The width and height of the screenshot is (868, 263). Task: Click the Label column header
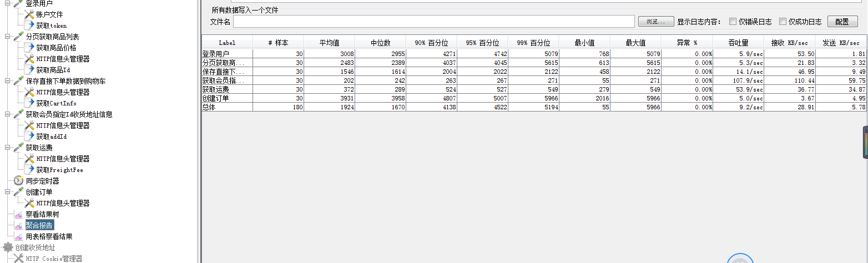tap(227, 43)
